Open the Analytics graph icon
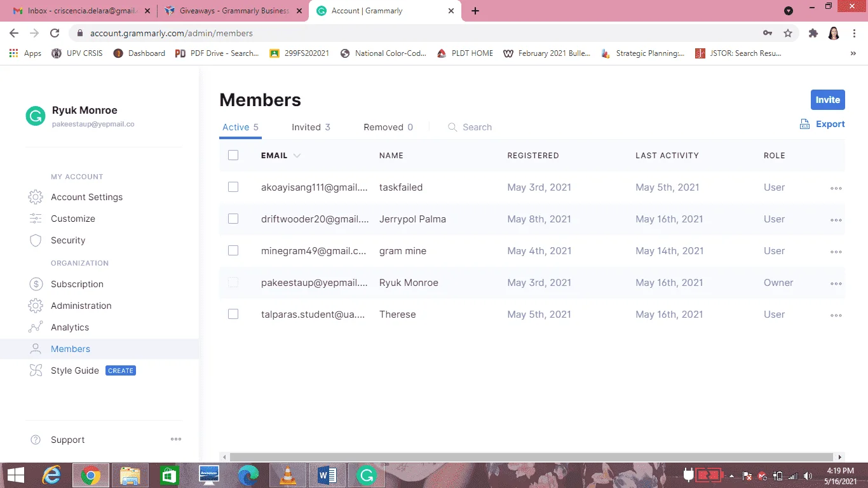868x488 pixels. point(36,327)
